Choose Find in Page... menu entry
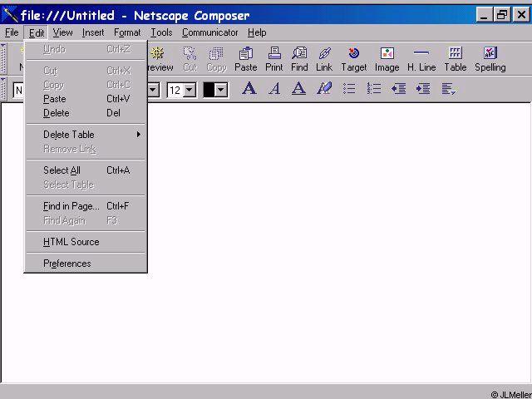The image size is (532, 399). (x=86, y=206)
